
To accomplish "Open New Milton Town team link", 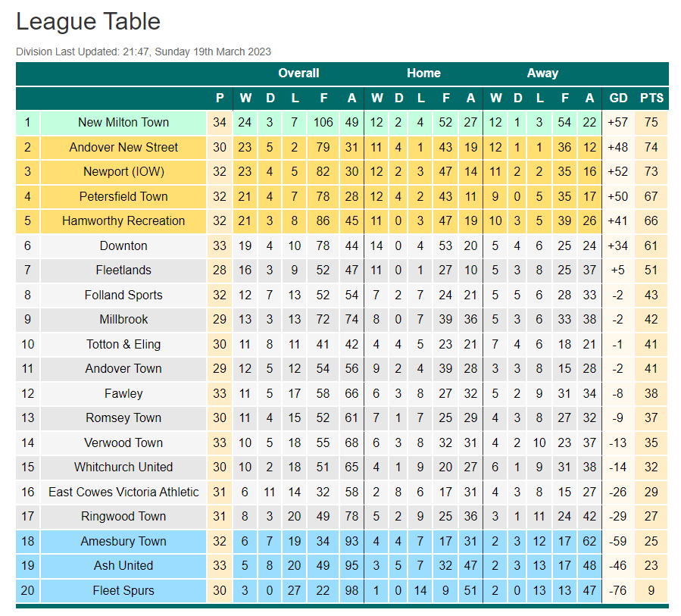I will pos(123,123).
